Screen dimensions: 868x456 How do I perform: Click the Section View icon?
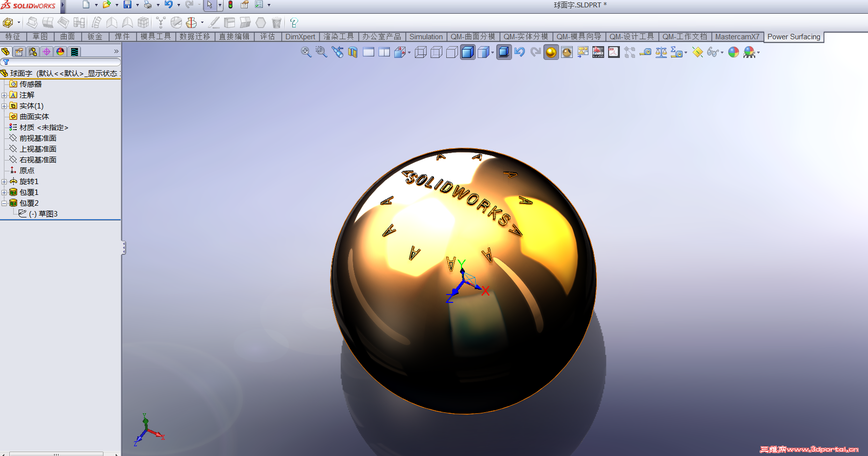[353, 52]
